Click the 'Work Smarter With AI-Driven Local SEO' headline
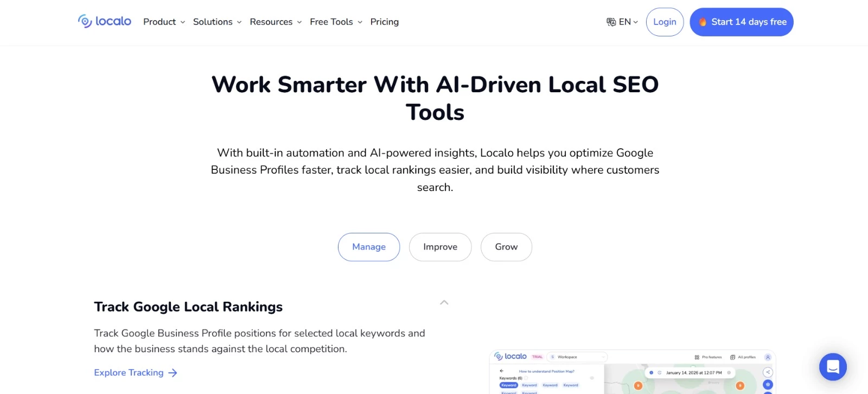This screenshot has width=868, height=394. coord(435,98)
